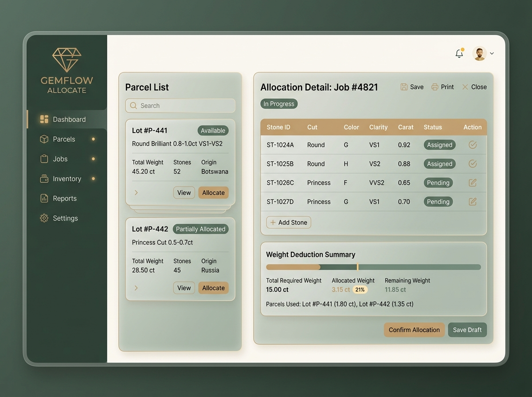Image resolution: width=532 pixels, height=397 pixels.
Task: Click the Inventory notification dot
Action: coord(93,179)
